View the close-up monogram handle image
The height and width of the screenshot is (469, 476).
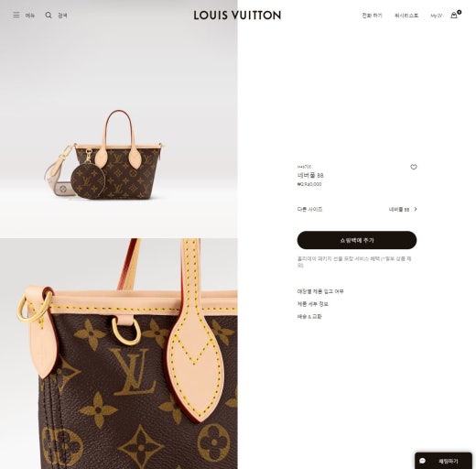pos(119,354)
